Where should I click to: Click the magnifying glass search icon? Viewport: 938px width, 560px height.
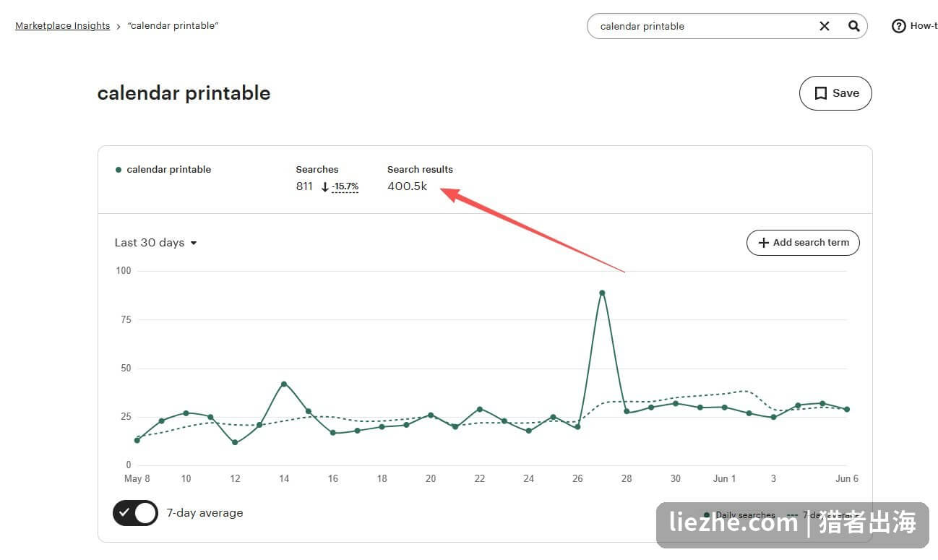tap(853, 26)
